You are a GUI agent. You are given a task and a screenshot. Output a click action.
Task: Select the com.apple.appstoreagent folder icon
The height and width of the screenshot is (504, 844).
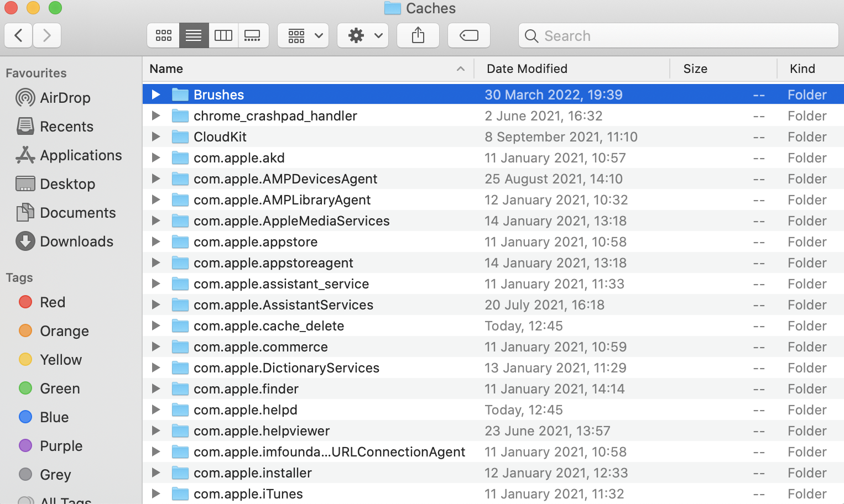point(180,263)
